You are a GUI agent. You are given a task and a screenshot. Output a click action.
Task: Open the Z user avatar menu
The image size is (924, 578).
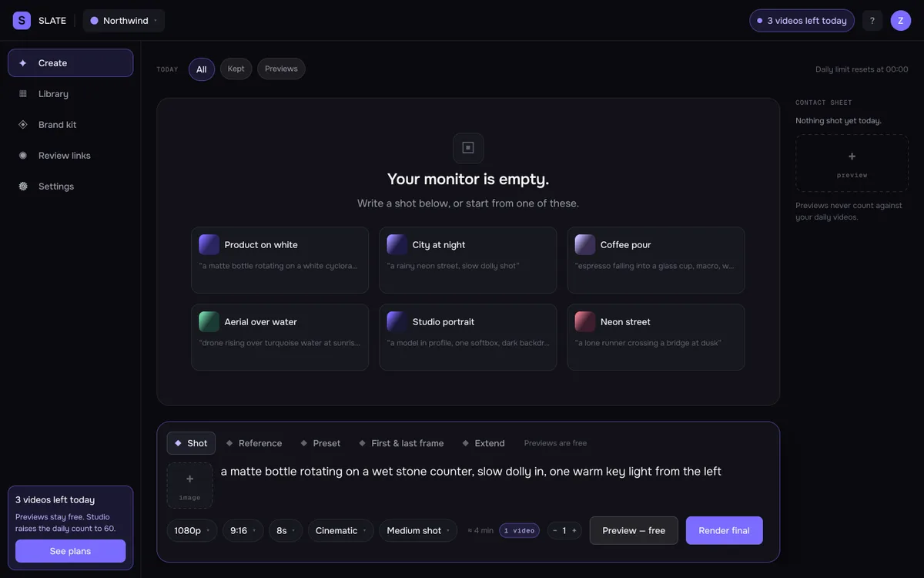pyautogui.click(x=901, y=21)
